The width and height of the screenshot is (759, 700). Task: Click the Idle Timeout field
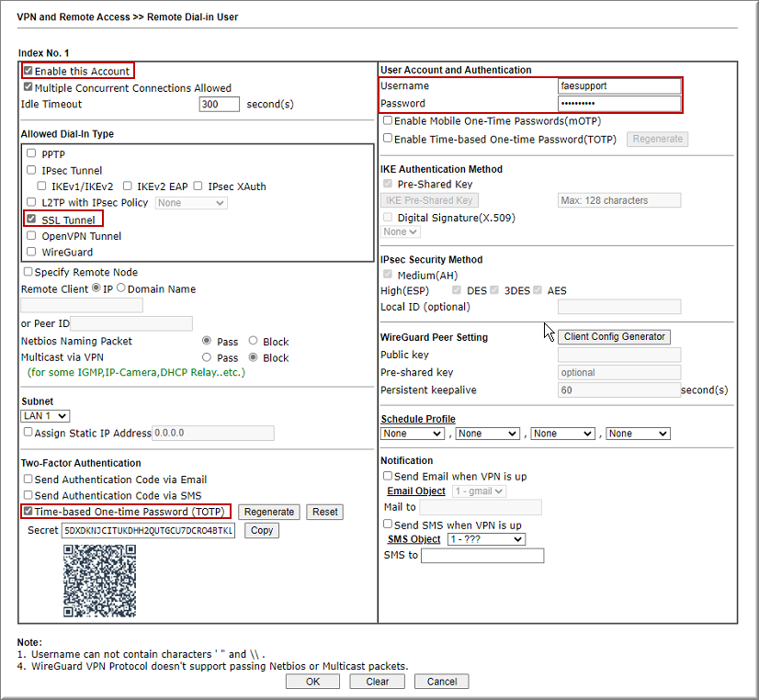[220, 104]
